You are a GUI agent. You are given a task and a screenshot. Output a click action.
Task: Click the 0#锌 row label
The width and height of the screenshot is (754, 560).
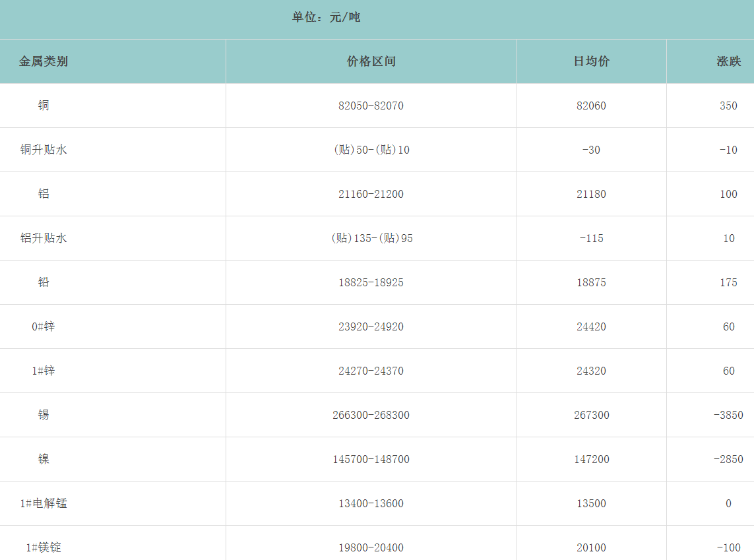tap(44, 327)
